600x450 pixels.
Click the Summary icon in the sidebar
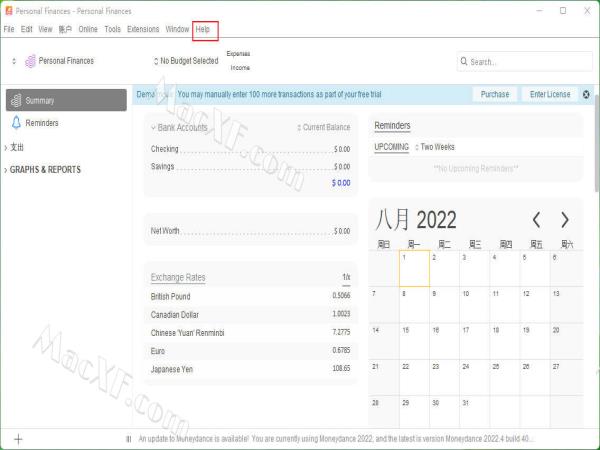tap(16, 101)
